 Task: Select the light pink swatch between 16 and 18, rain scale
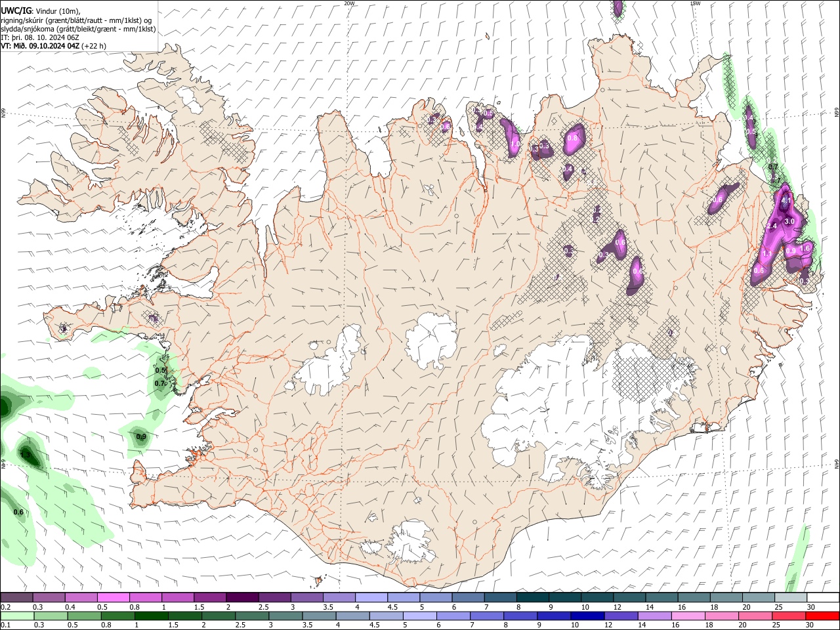tap(688, 616)
